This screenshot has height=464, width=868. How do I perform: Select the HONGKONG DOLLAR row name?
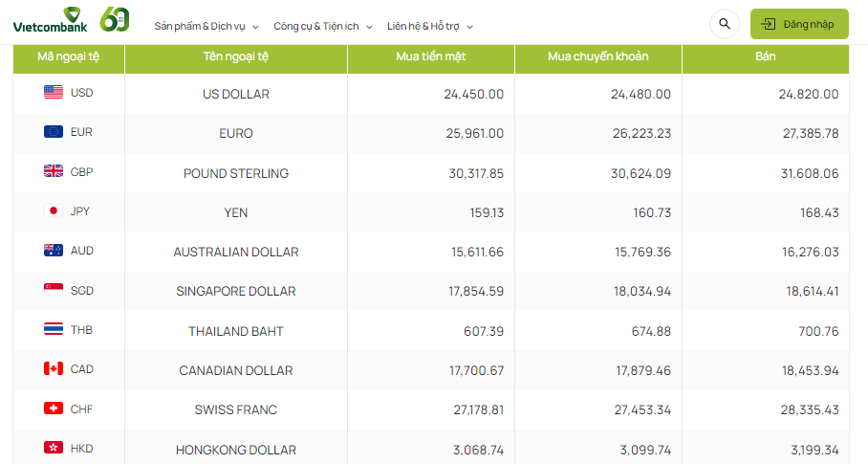(235, 450)
